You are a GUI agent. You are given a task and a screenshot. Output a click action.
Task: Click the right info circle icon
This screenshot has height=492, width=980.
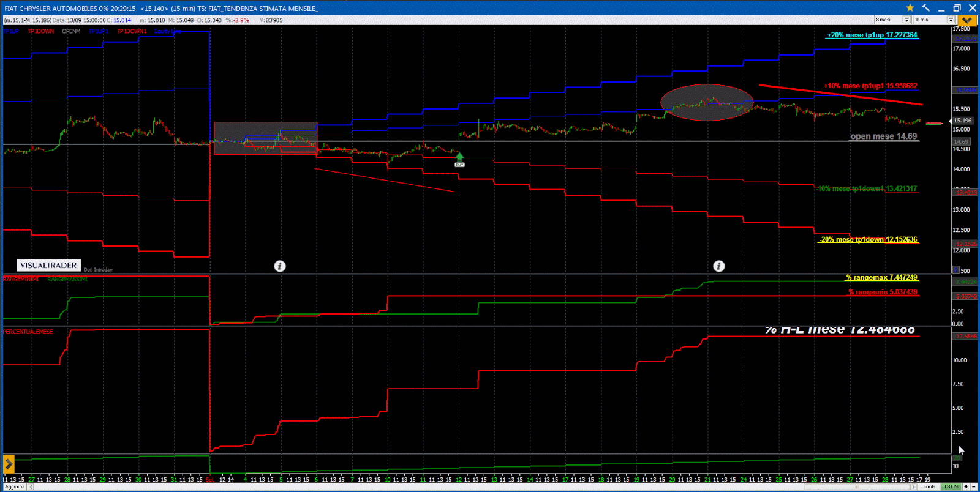(x=719, y=266)
